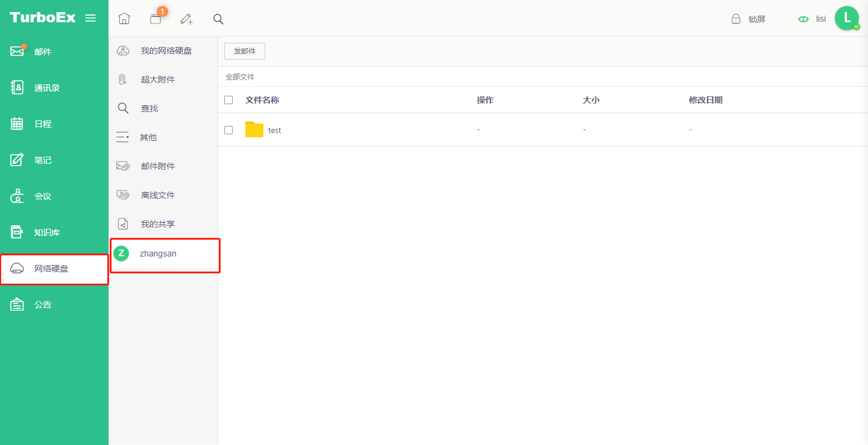Image resolution: width=868 pixels, height=445 pixels.
Task: Open the test folder icon
Action: click(x=254, y=129)
